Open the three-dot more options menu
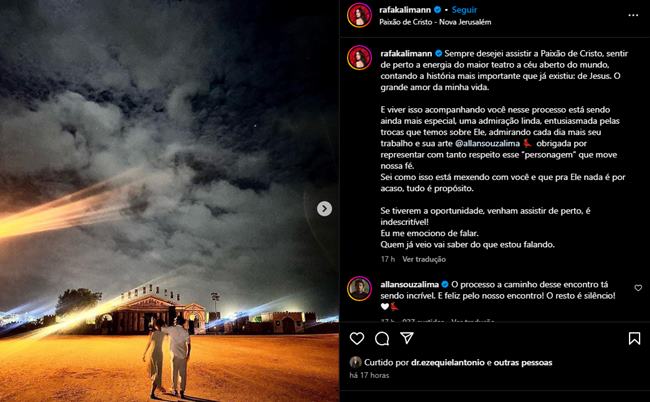Screen dimensions: 650x402 tap(633, 15)
